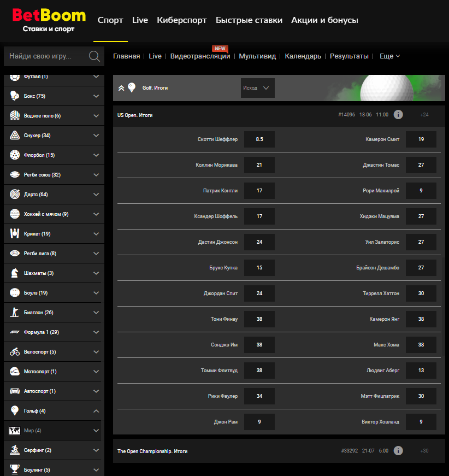Image resolution: width=449 pixels, height=476 pixels.
Task: Click the cycling bicycle icon
Action: [15, 352]
